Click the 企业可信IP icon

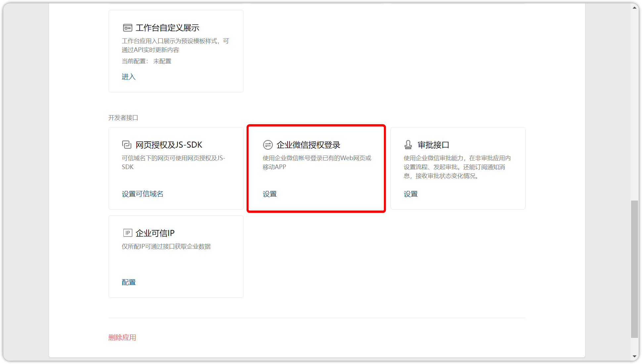(128, 233)
